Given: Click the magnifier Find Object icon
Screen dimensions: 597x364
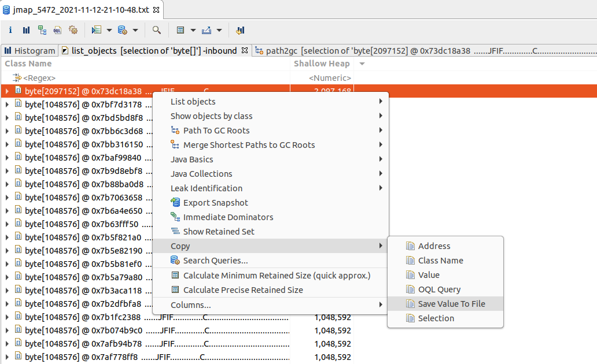Looking at the screenshot, I should (x=157, y=30).
